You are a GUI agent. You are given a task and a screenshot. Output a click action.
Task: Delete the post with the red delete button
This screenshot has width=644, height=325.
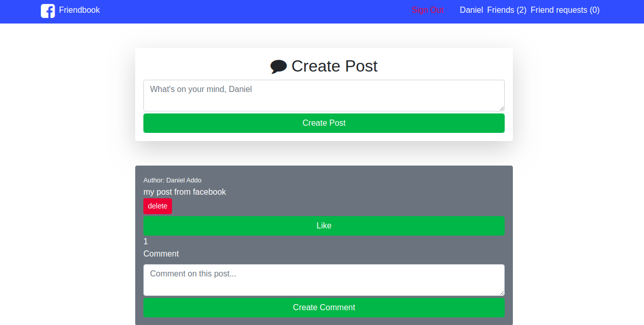click(x=158, y=206)
